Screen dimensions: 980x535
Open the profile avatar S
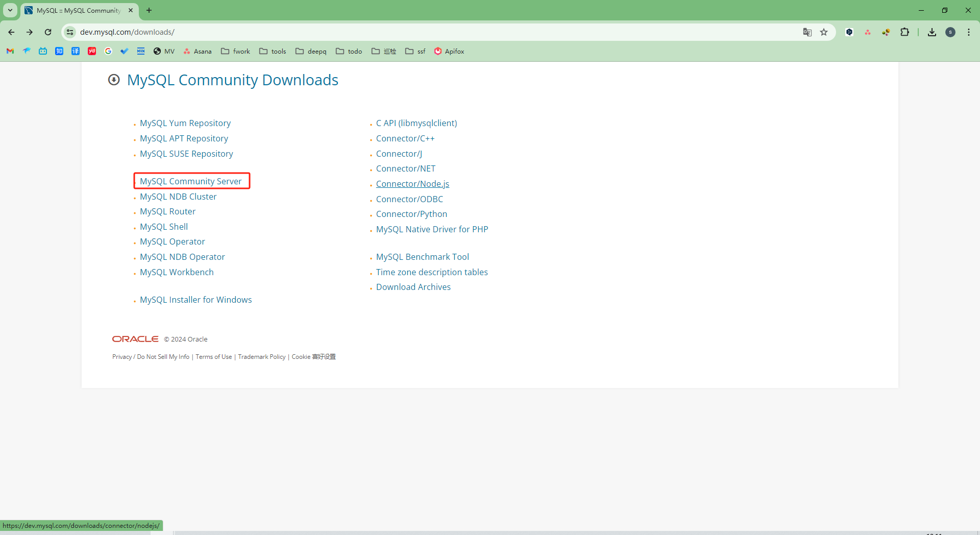(950, 32)
